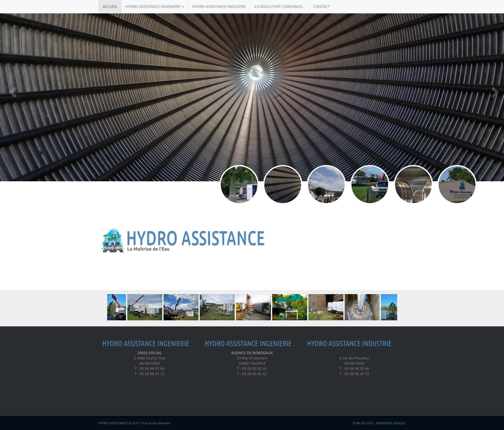Open gallery photo of red crane against sky
Image resolution: width=504 pixels, height=430 pixels.
[117, 307]
